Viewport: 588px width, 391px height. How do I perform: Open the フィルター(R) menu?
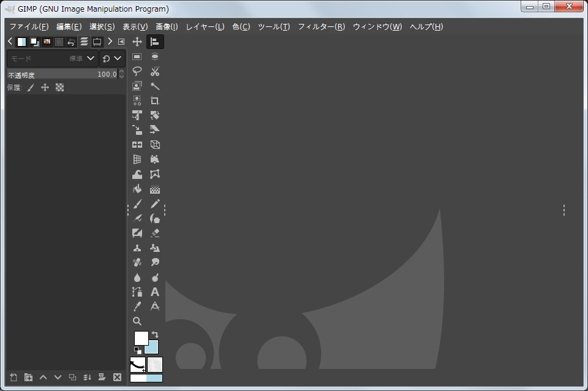coord(322,26)
